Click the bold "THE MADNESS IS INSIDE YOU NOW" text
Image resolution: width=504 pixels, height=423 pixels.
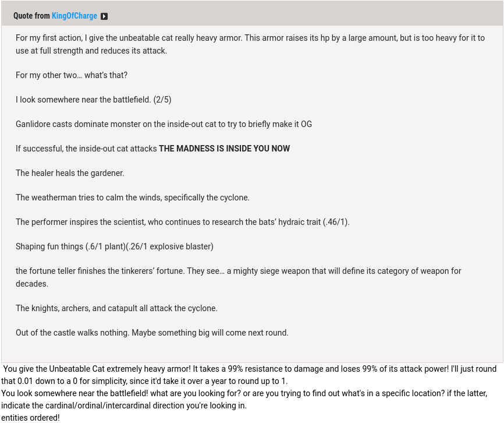pos(224,149)
